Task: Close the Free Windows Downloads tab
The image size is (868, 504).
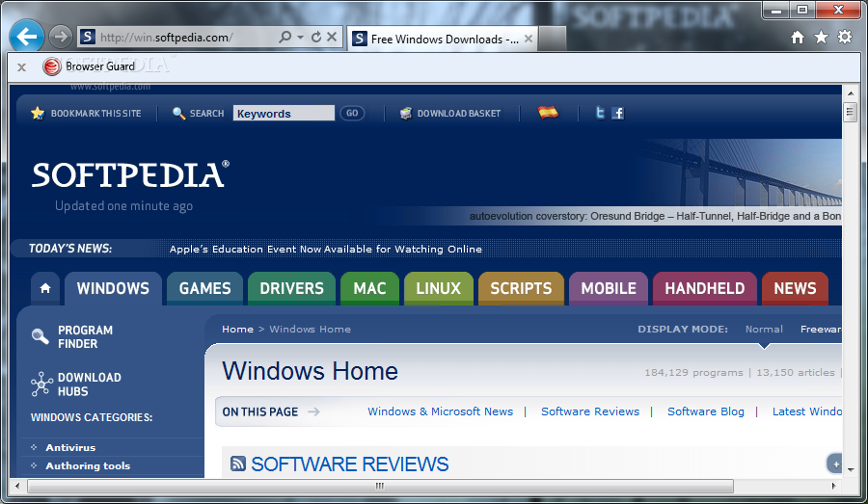Action: 529,39
